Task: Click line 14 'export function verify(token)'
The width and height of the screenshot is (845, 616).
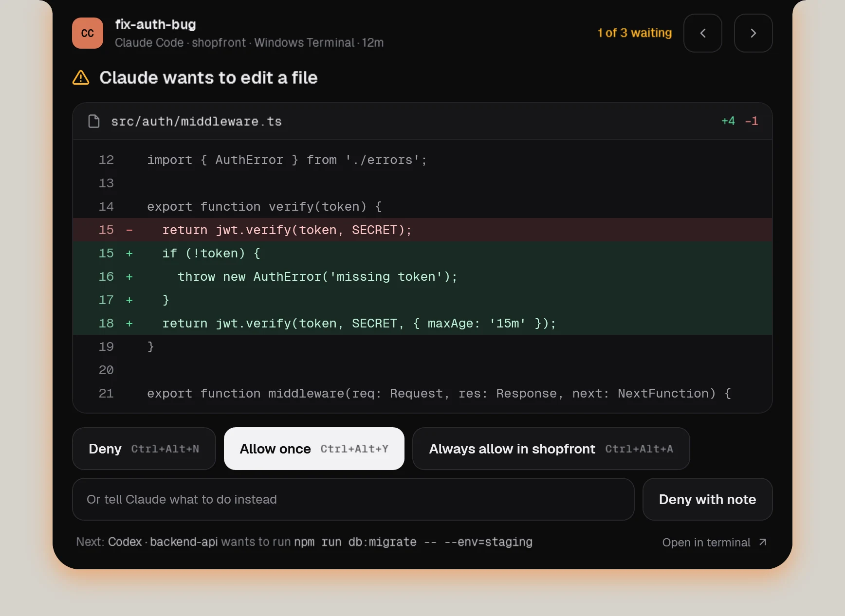Action: pyautogui.click(x=422, y=206)
